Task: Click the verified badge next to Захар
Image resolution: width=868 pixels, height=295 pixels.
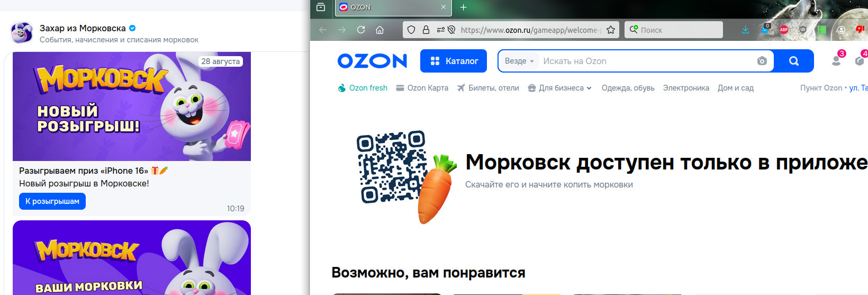Action: [x=132, y=28]
